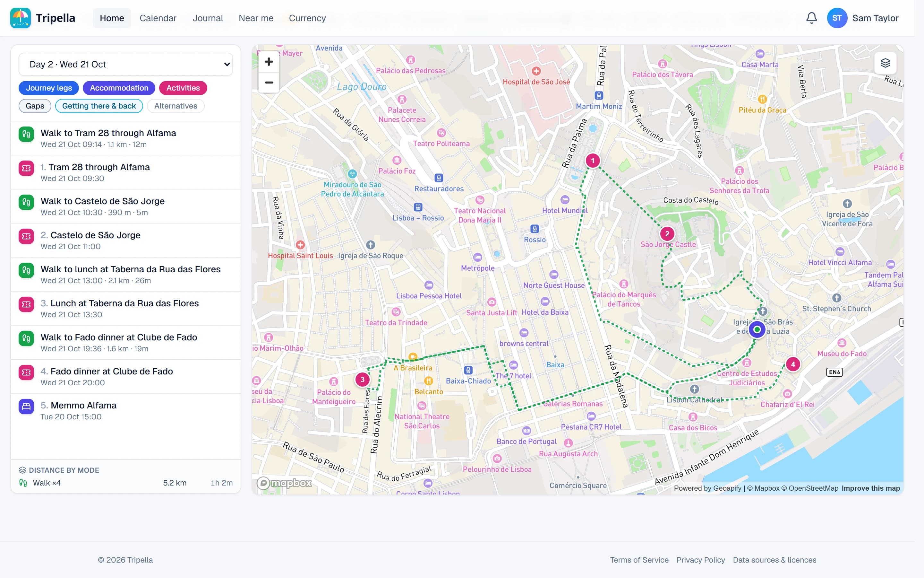The height and width of the screenshot is (578, 924).
Task: Click ticket icon beside Lunch at Taberna
Action: 26,304
